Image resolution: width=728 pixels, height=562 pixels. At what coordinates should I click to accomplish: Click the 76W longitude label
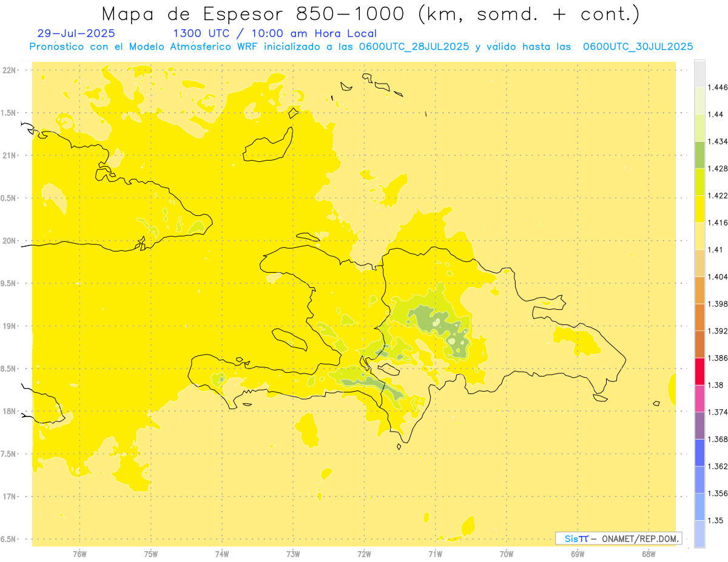(x=79, y=554)
